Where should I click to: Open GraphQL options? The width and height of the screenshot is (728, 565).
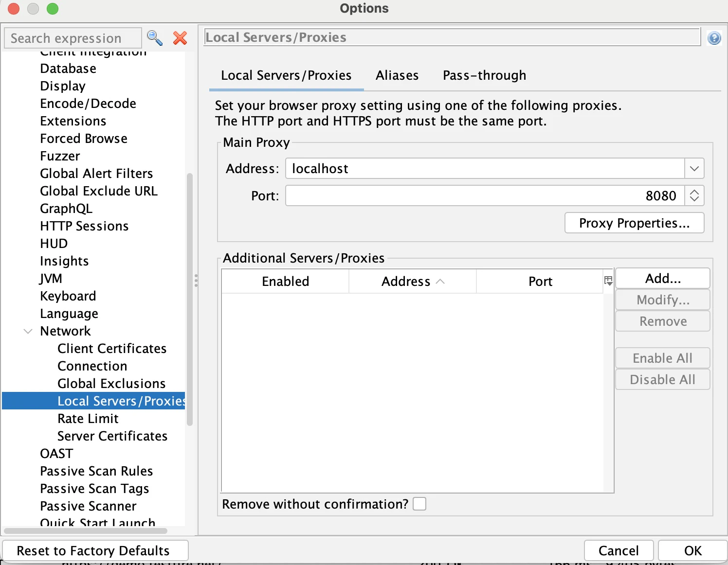pyautogui.click(x=66, y=209)
